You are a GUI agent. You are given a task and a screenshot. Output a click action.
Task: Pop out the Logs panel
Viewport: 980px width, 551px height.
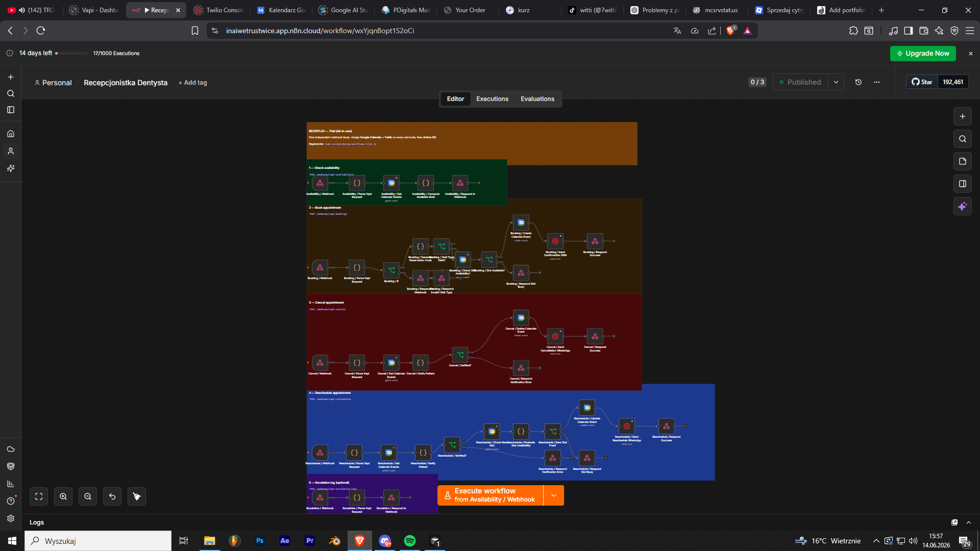pyautogui.click(x=954, y=522)
